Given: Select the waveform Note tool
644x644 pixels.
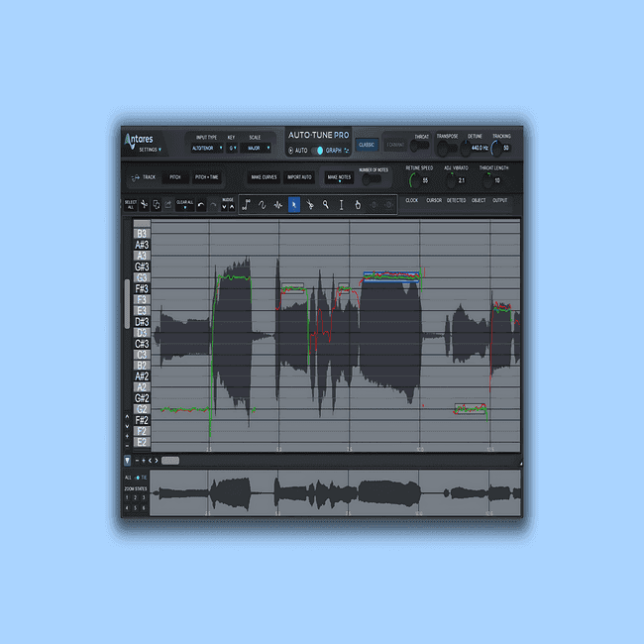Looking at the screenshot, I should point(278,204).
